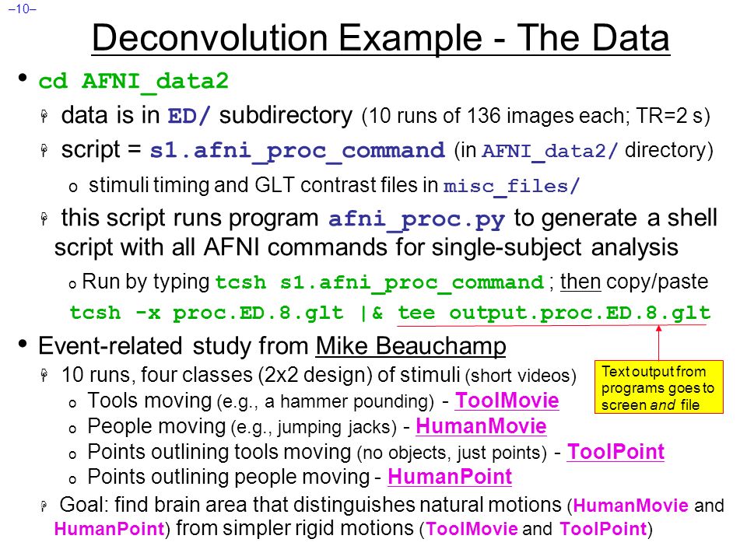Click the 'AFNI_data2/' directory text
The width and height of the screenshot is (747, 560).
[550, 152]
